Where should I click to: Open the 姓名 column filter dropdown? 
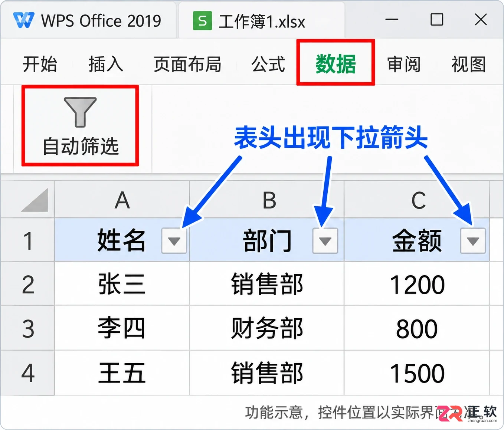click(174, 241)
